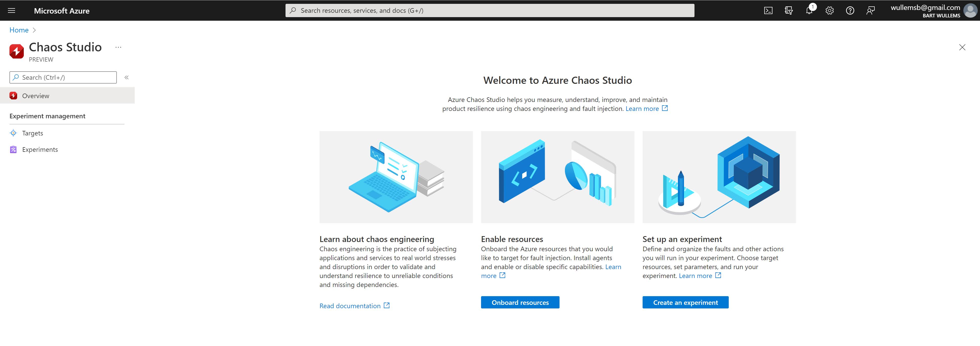Open the Read documentation link

350,306
